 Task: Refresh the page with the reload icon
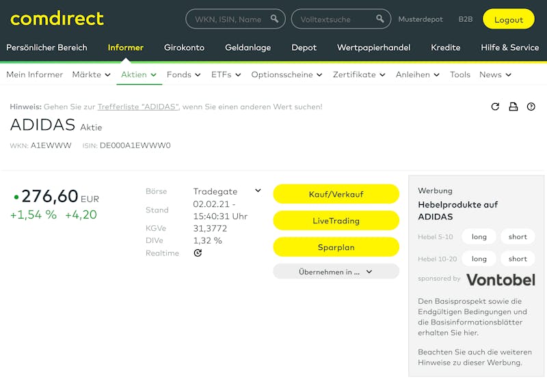click(x=495, y=107)
